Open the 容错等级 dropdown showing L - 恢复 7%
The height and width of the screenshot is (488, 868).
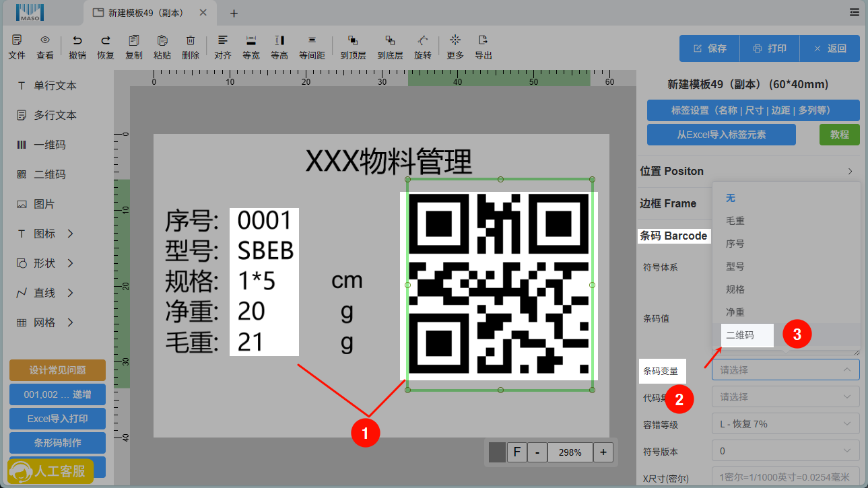[x=785, y=424]
